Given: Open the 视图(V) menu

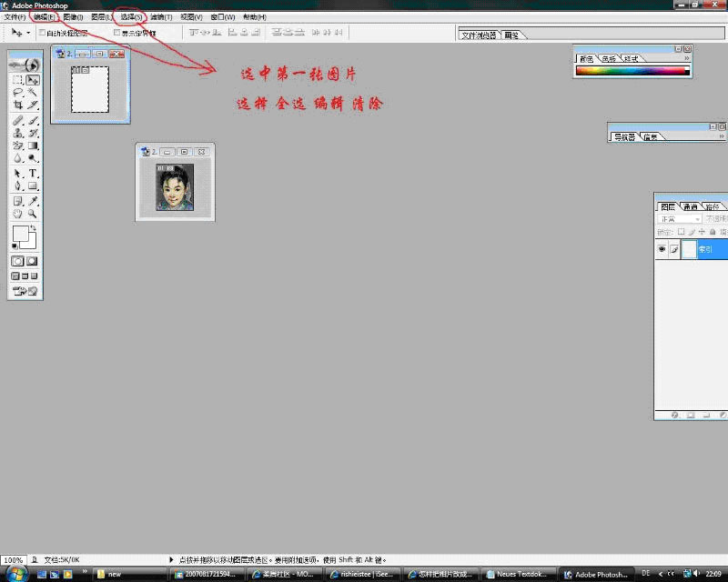Looking at the screenshot, I should [x=191, y=17].
